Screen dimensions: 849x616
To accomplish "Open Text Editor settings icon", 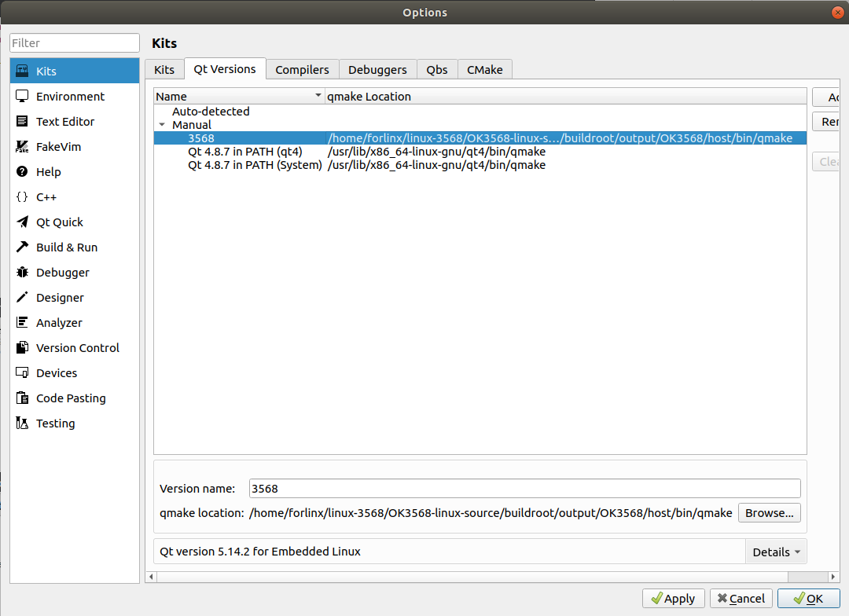I will [22, 121].
